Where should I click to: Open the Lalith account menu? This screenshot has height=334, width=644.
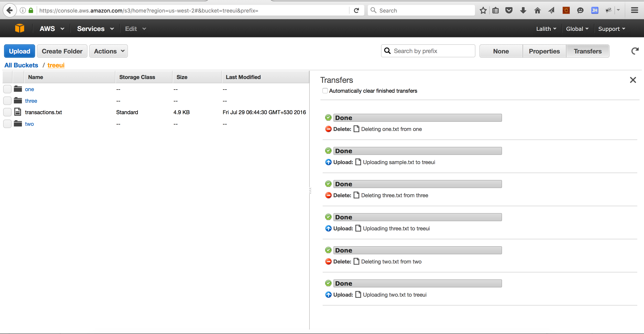(546, 29)
